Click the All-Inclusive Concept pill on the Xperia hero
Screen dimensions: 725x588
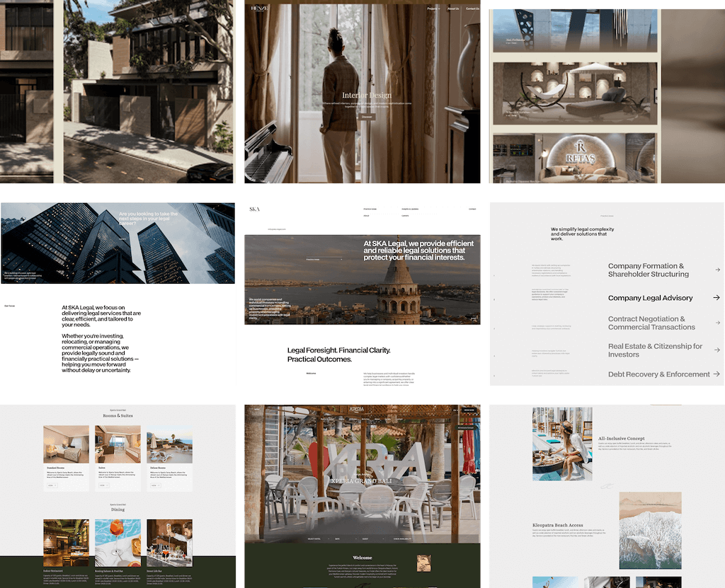466,427
